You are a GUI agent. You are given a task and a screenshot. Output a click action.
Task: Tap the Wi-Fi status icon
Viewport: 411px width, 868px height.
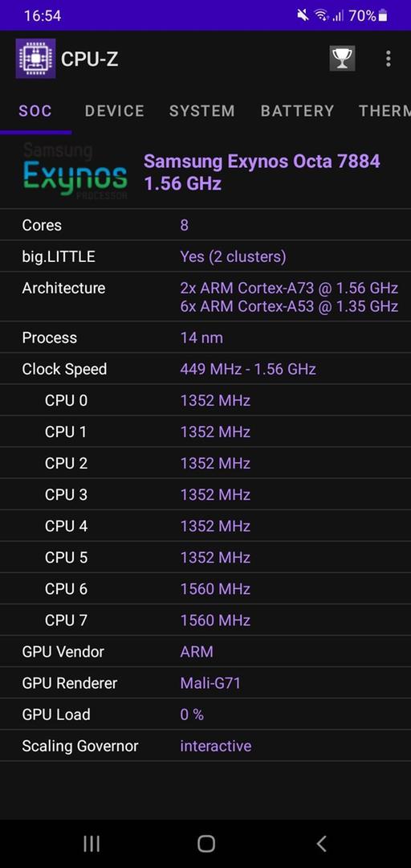pyautogui.click(x=321, y=15)
